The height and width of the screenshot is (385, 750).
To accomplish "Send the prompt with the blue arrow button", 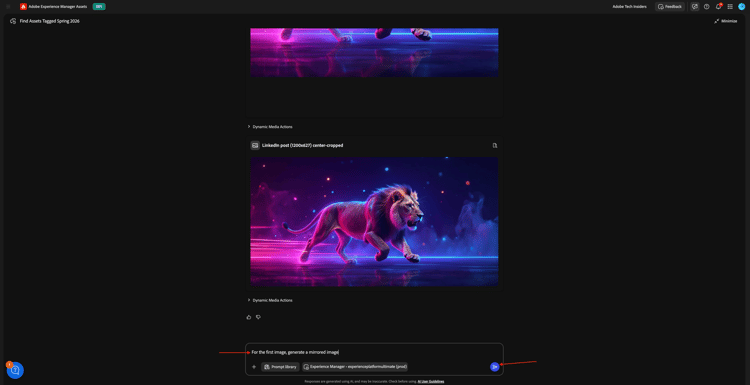I will point(495,367).
